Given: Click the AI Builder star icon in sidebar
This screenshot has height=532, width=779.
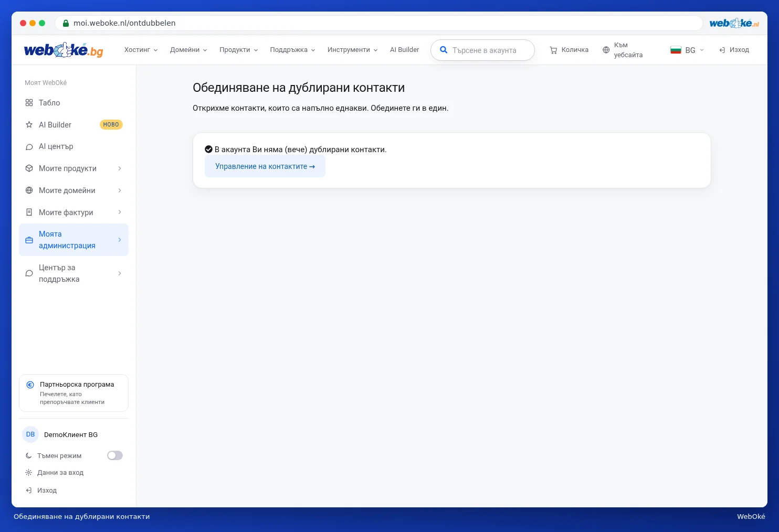Looking at the screenshot, I should click(x=29, y=125).
